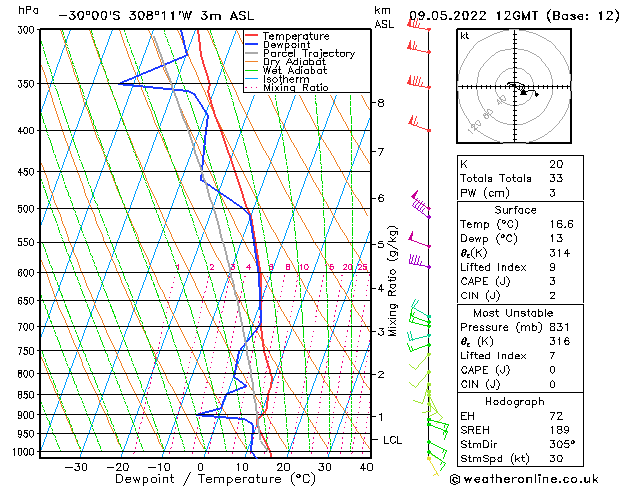Click the StmDir value 305°
The height and width of the screenshot is (486, 629).
[562, 445]
